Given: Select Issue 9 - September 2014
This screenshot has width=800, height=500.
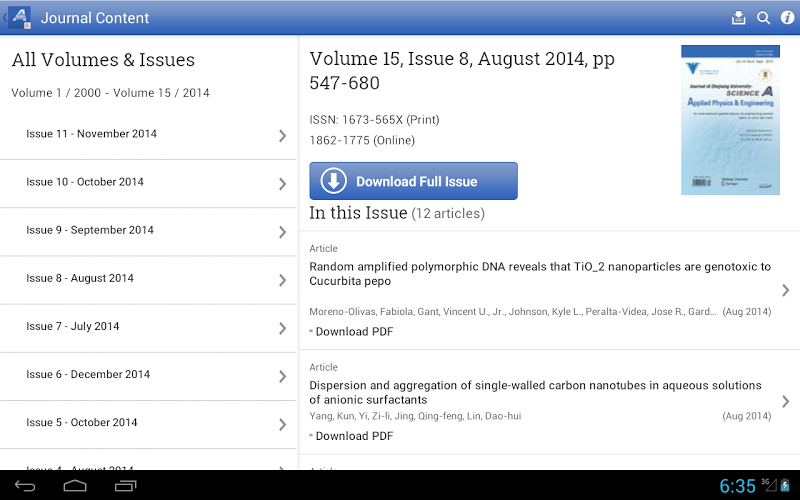Looking at the screenshot, I should (90, 230).
